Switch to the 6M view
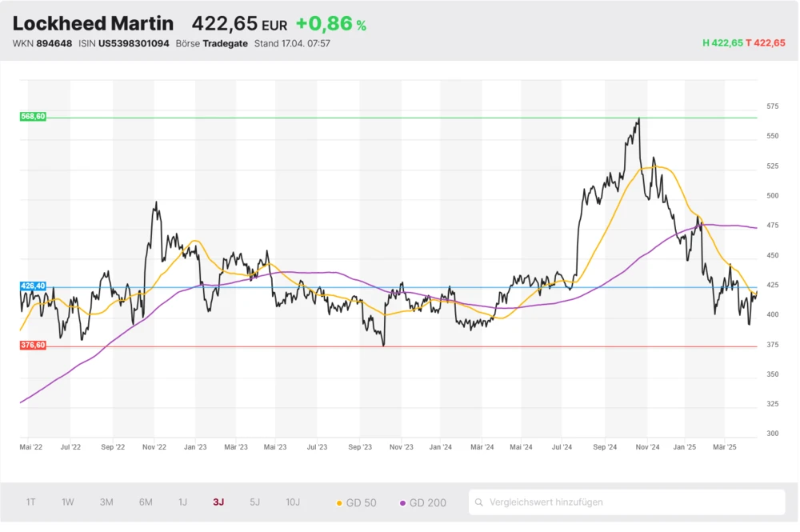The height and width of the screenshot is (532, 800). coord(145,502)
